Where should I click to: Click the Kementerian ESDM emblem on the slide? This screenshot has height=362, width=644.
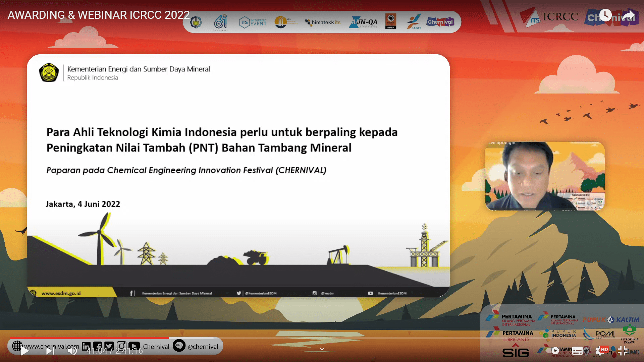pyautogui.click(x=49, y=72)
